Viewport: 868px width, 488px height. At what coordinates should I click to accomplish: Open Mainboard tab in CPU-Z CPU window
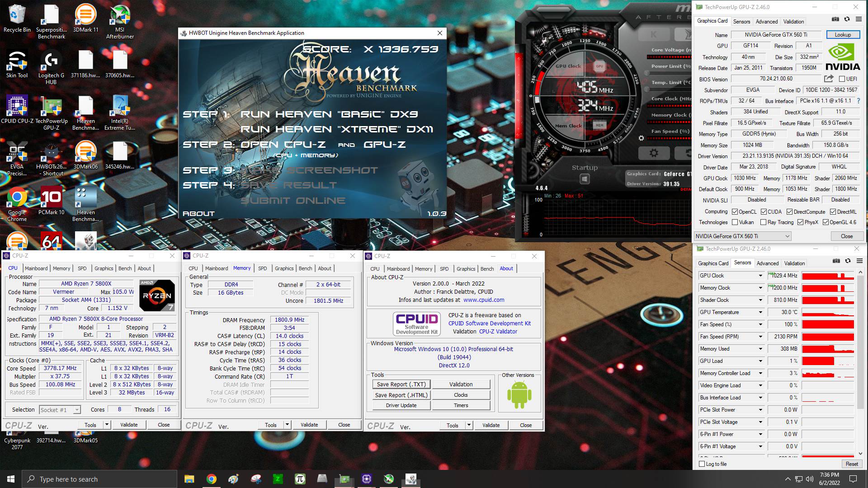click(x=36, y=268)
